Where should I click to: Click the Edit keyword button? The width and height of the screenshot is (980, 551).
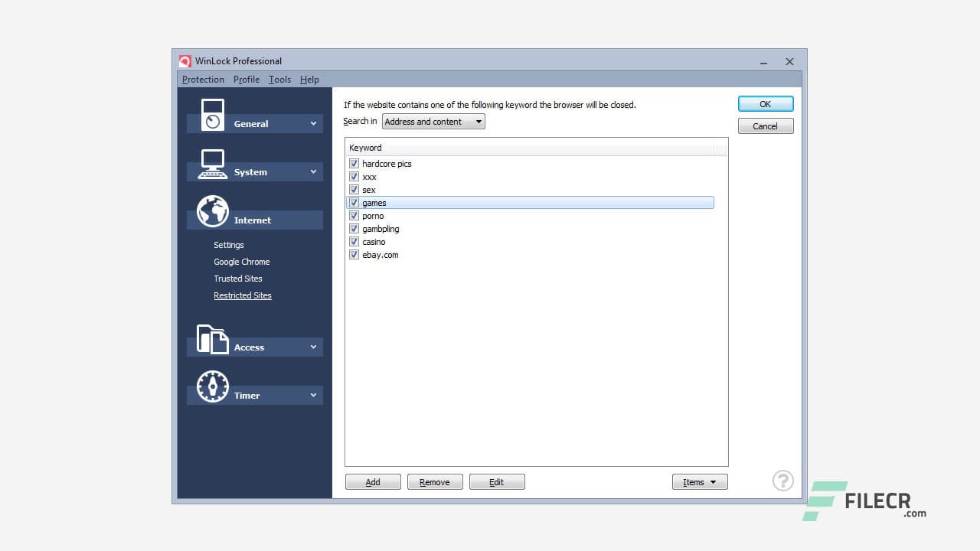[497, 482]
